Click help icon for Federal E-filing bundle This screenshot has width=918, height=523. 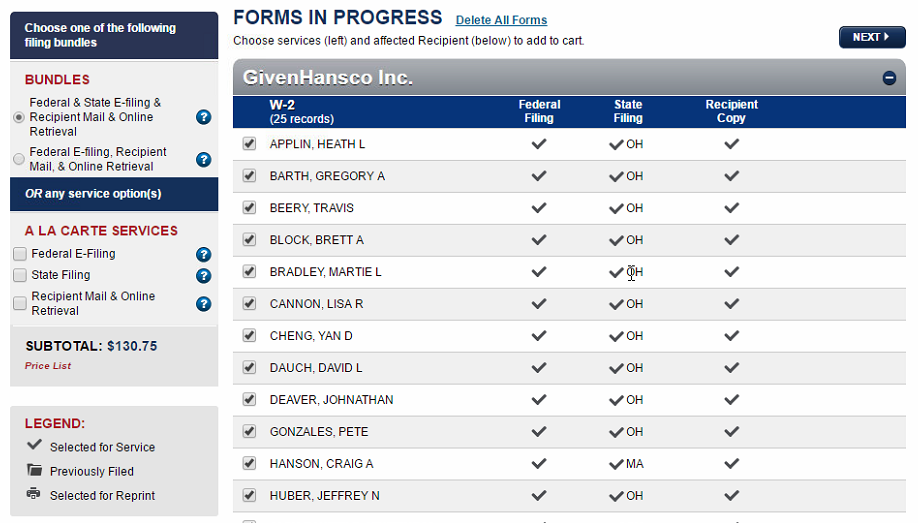[204, 159]
